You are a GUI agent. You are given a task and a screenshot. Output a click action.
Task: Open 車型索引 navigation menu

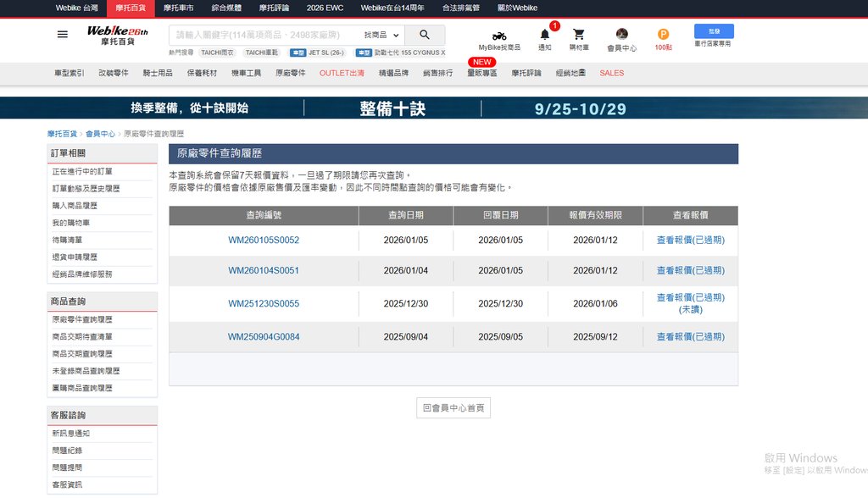click(70, 73)
